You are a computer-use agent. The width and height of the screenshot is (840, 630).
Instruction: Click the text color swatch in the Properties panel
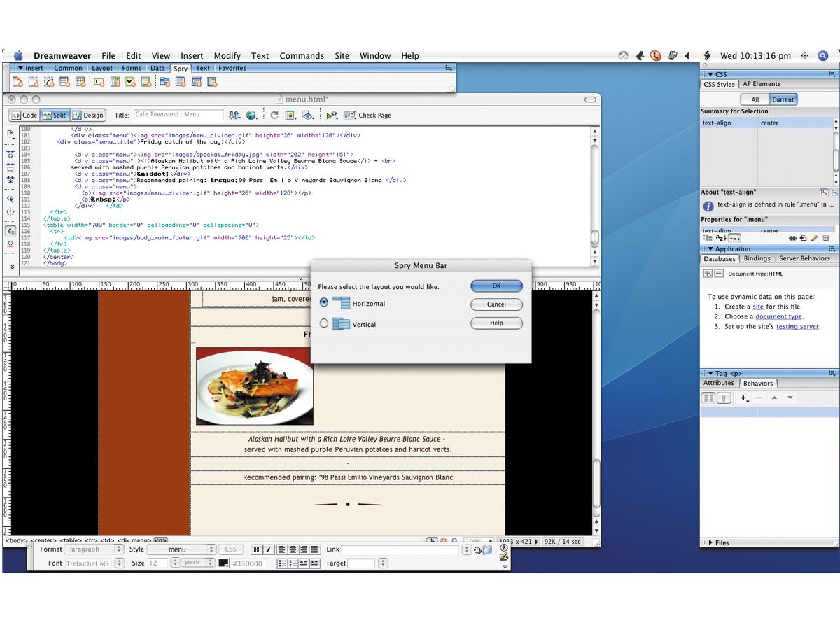click(224, 563)
